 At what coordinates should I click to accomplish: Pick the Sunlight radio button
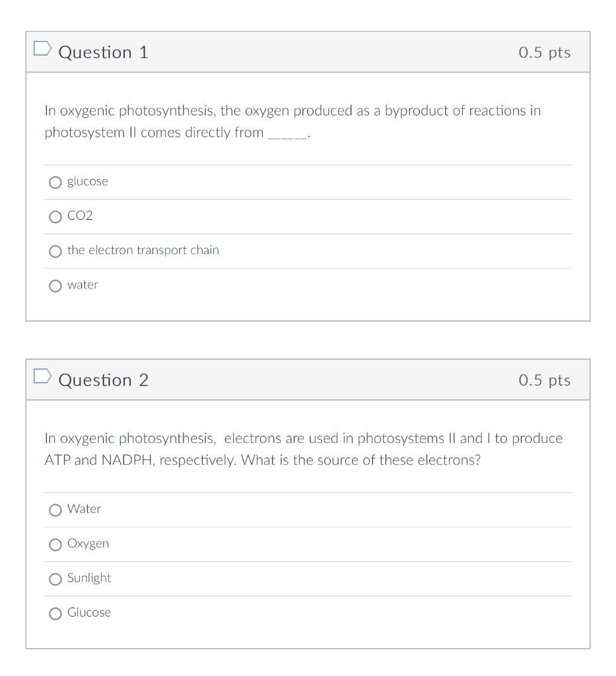point(55,579)
